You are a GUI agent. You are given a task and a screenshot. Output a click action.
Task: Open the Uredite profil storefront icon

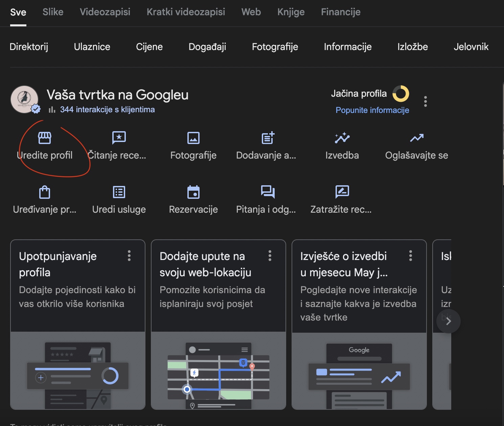[x=45, y=138]
